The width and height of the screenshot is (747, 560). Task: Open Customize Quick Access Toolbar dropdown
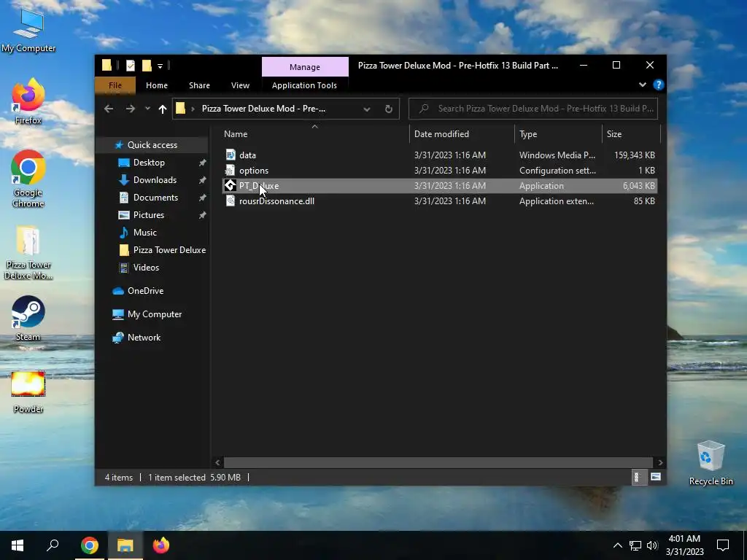click(160, 66)
